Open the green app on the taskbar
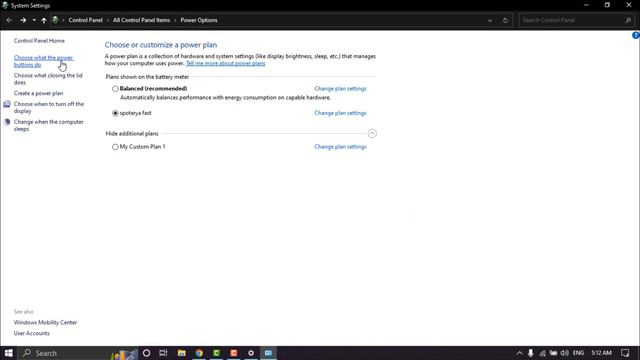Image resolution: width=640 pixels, height=360 pixels. (x=216, y=353)
